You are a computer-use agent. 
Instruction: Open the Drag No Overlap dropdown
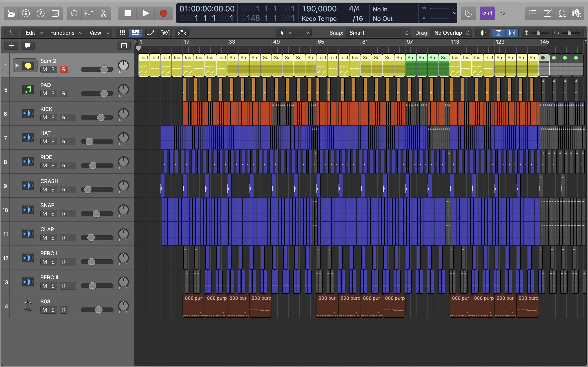point(451,33)
